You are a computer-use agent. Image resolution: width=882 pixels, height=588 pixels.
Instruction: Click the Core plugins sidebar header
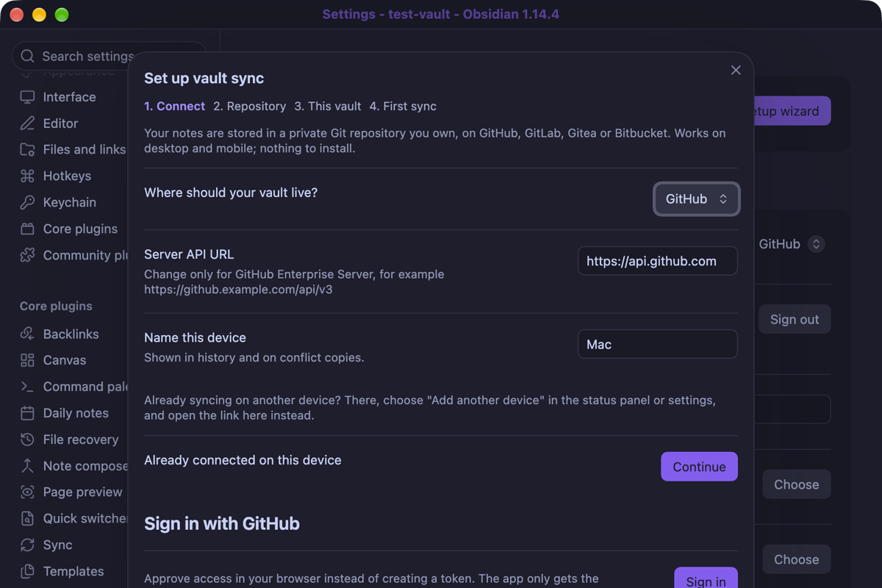(56, 306)
